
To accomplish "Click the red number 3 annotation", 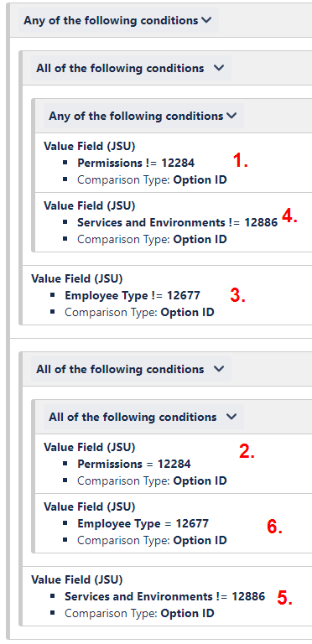I will tap(237, 296).
